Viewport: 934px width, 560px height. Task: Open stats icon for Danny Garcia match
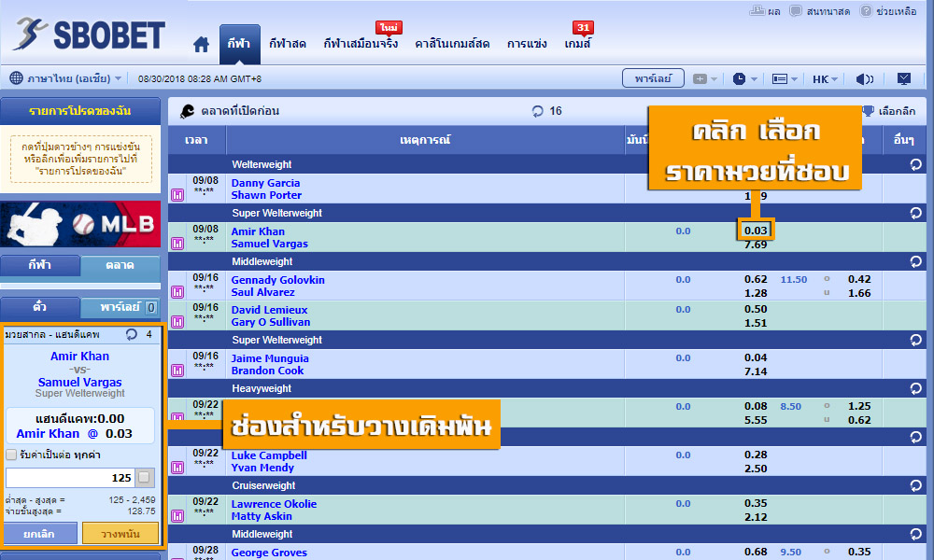tap(177, 195)
